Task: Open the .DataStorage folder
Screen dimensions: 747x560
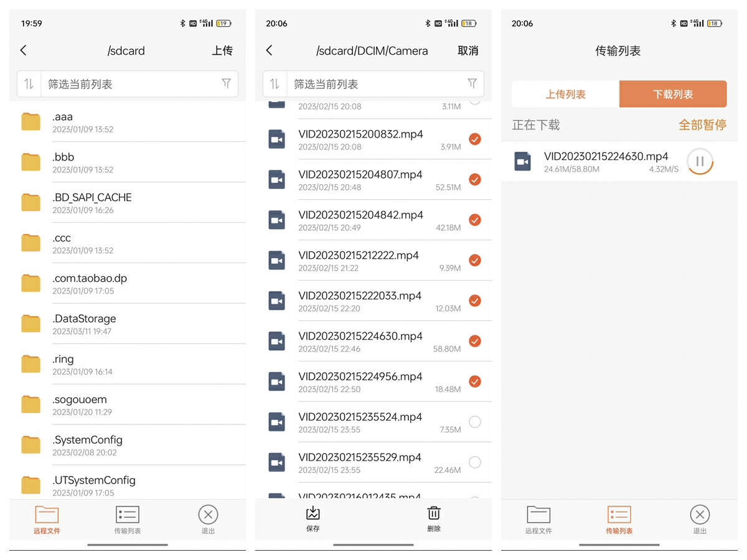Action: click(x=128, y=324)
